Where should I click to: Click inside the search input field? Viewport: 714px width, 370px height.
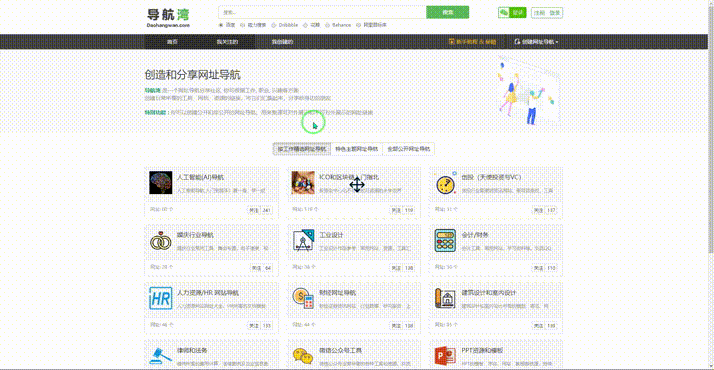[x=322, y=12]
